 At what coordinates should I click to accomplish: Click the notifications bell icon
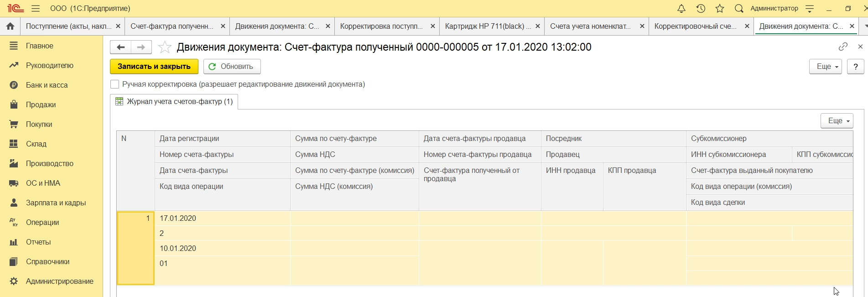(x=681, y=9)
